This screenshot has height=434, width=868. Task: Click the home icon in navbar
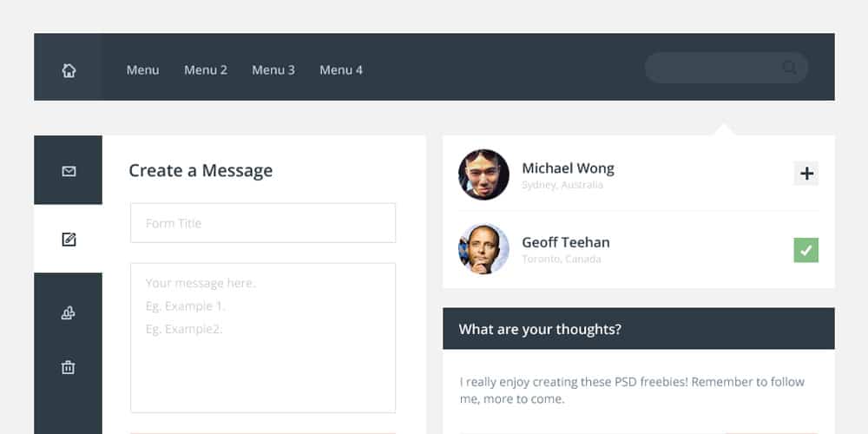(x=69, y=70)
